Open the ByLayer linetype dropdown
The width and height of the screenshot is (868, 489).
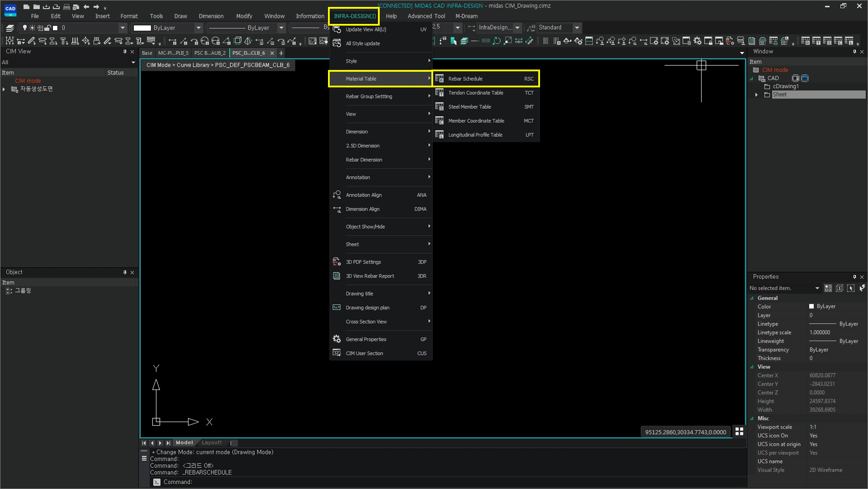click(x=281, y=28)
